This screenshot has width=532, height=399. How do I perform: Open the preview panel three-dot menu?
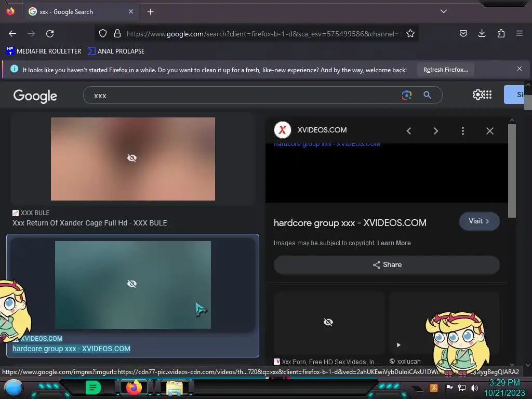pyautogui.click(x=463, y=131)
